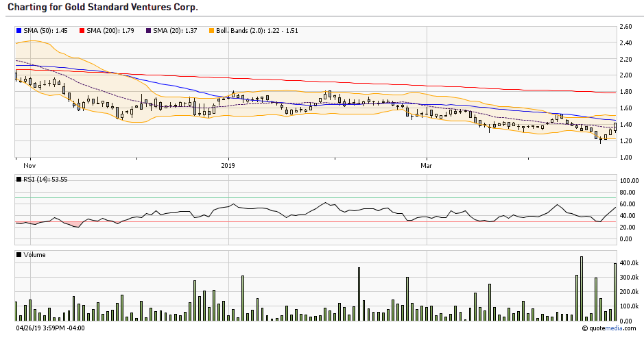Select the SMA (200): 1.79 legend label

click(x=111, y=31)
